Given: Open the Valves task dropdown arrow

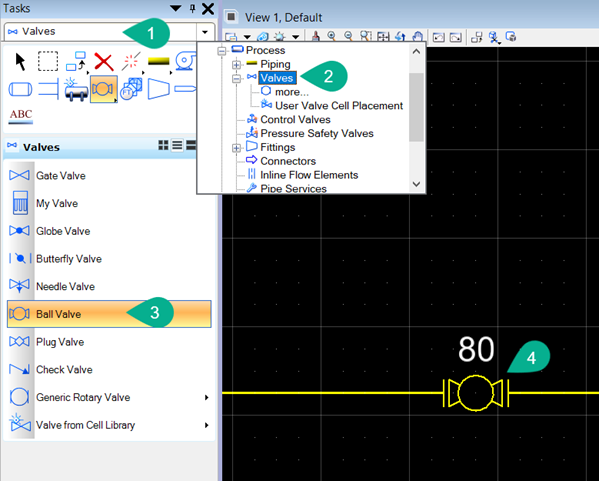Looking at the screenshot, I should pyautogui.click(x=205, y=32).
